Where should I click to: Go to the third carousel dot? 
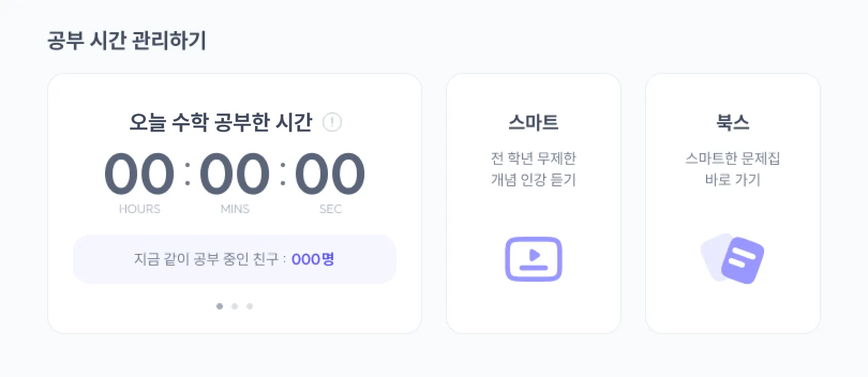tap(250, 306)
